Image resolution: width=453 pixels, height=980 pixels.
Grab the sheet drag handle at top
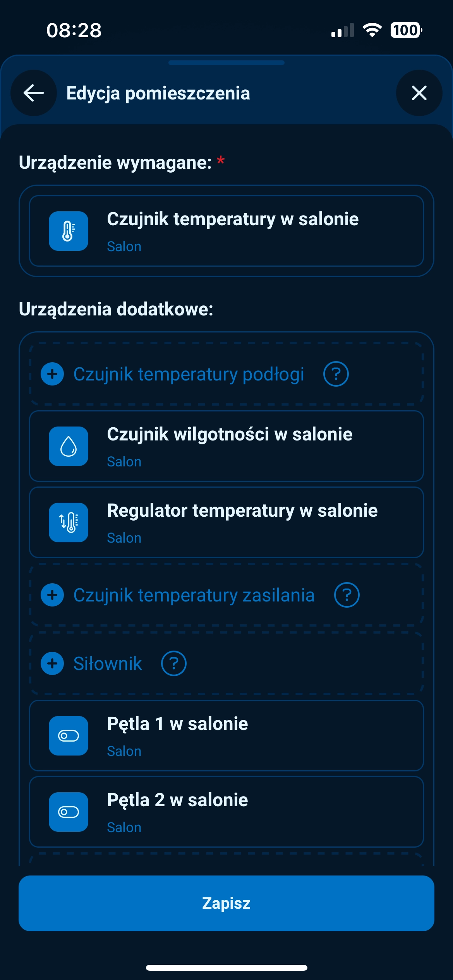coord(226,63)
